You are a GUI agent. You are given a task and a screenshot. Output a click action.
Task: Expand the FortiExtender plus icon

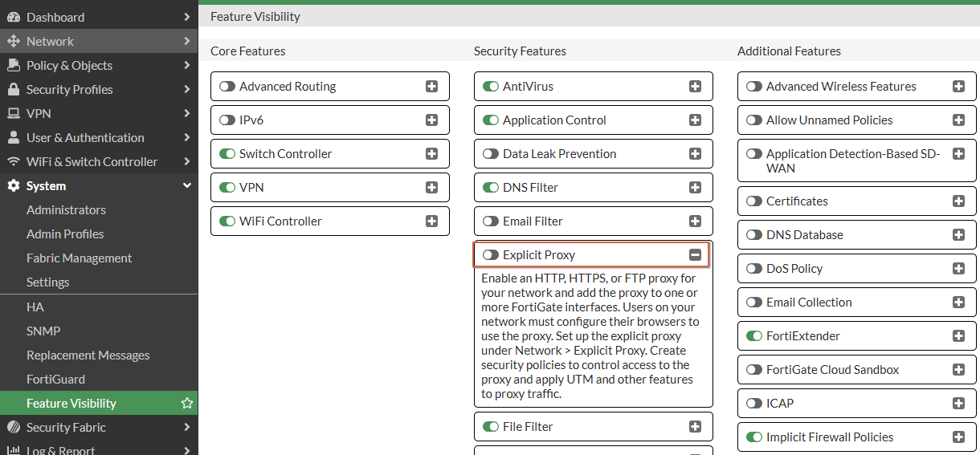coord(958,336)
